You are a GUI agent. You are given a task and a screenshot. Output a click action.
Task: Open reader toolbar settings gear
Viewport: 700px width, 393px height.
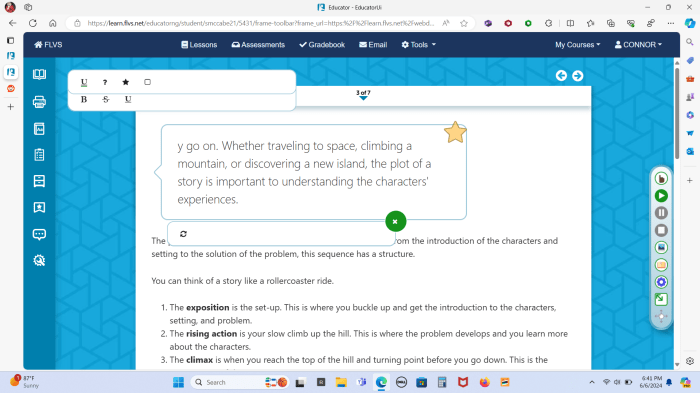(x=661, y=282)
